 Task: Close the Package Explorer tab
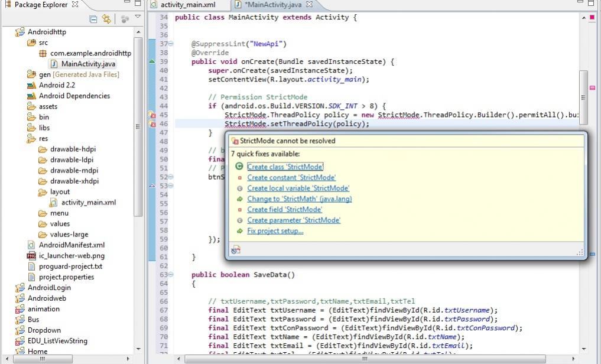point(75,4)
